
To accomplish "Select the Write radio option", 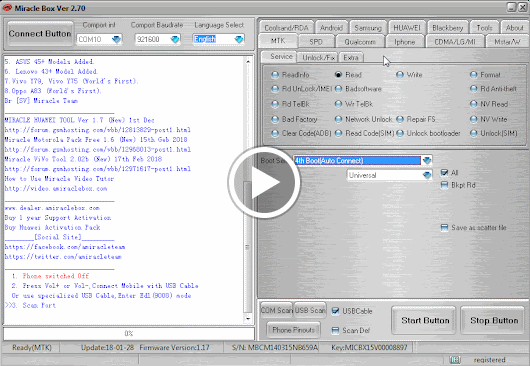I will (400, 75).
